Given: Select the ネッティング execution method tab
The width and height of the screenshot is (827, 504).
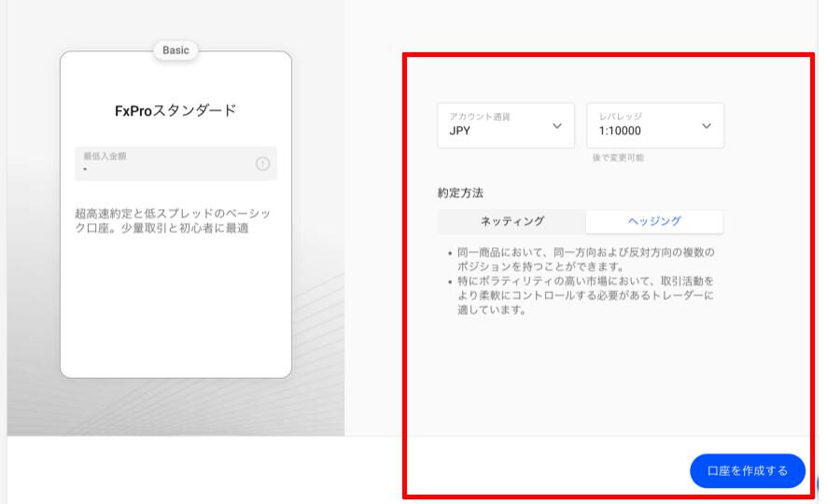Looking at the screenshot, I should tap(512, 221).
